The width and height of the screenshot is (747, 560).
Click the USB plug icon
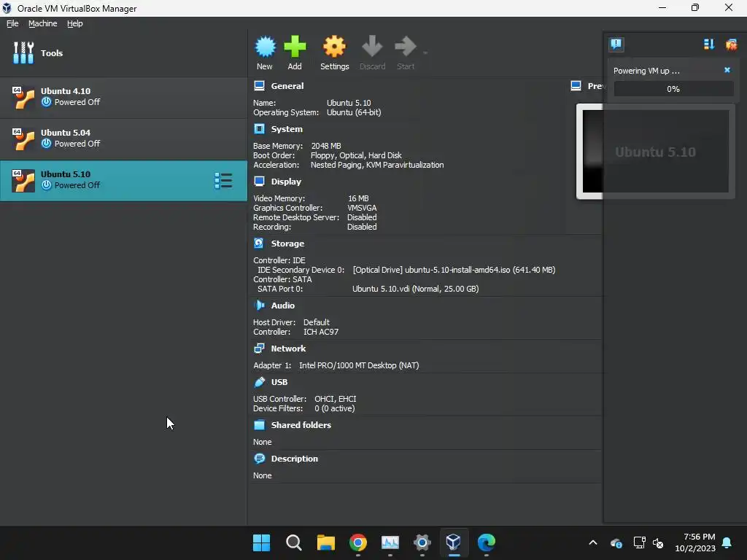pos(259,382)
